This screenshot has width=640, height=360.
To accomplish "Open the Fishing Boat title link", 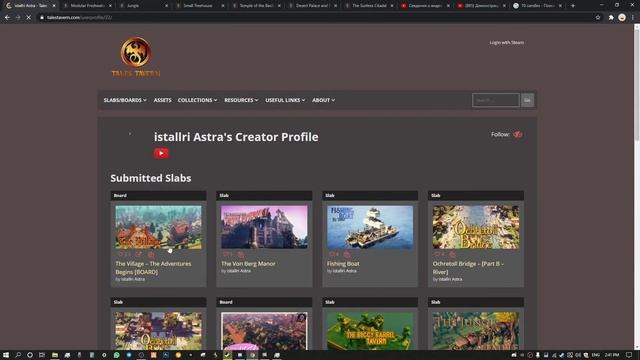I will tap(343, 264).
